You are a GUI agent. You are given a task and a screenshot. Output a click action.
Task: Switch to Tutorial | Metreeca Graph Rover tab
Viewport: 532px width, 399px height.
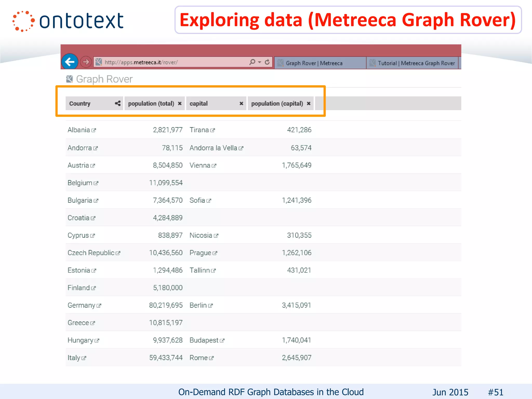click(412, 63)
